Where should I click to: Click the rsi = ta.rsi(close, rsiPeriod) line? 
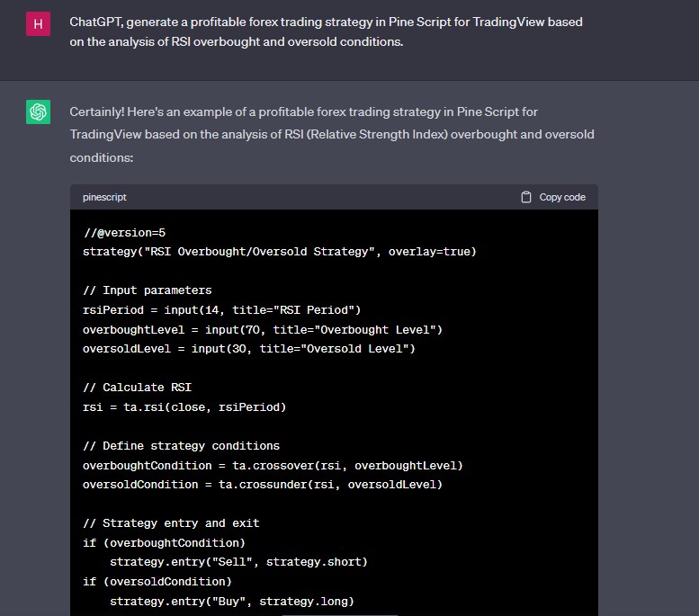pos(184,407)
